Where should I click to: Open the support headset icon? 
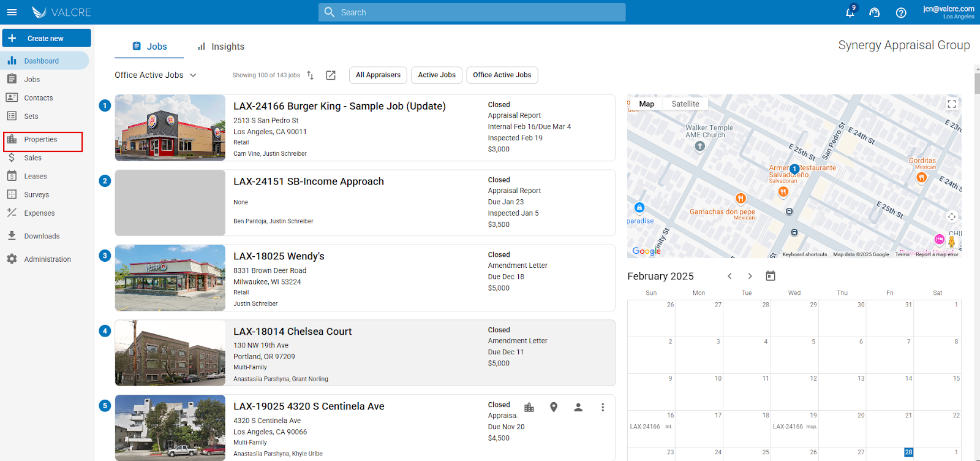[x=875, y=12]
